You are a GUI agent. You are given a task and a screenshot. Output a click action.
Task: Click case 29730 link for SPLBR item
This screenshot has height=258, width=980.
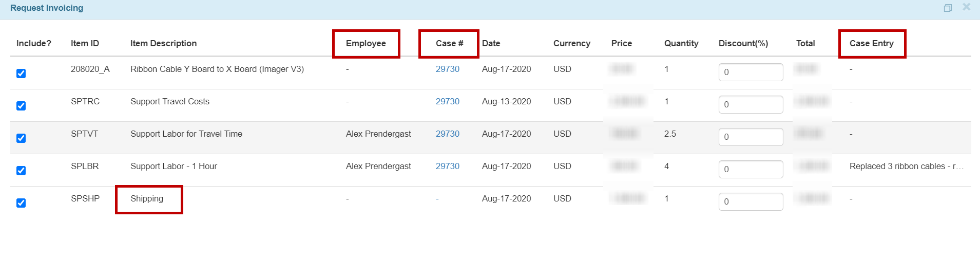447,166
